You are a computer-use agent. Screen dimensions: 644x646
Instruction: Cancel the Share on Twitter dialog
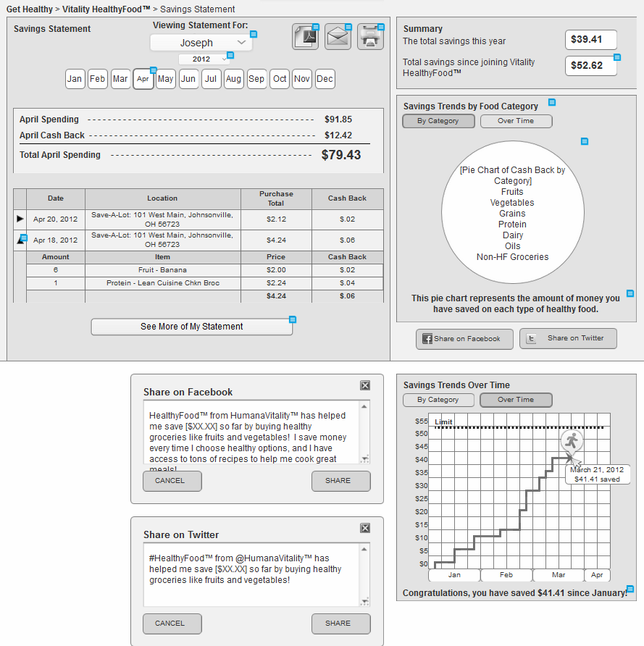pos(172,624)
